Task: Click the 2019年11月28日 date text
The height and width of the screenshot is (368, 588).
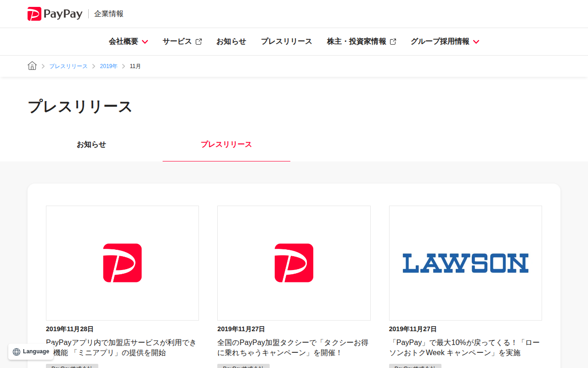Action: [x=70, y=329]
